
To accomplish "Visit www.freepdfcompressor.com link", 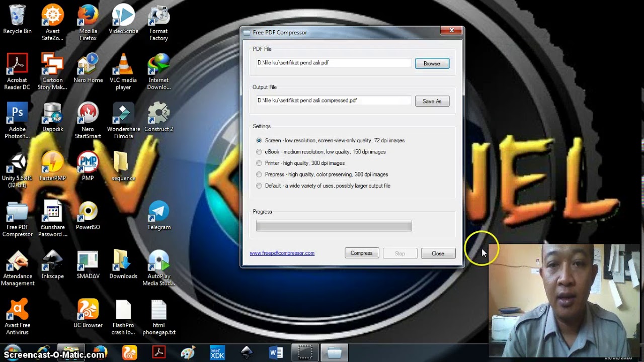I will click(x=282, y=253).
